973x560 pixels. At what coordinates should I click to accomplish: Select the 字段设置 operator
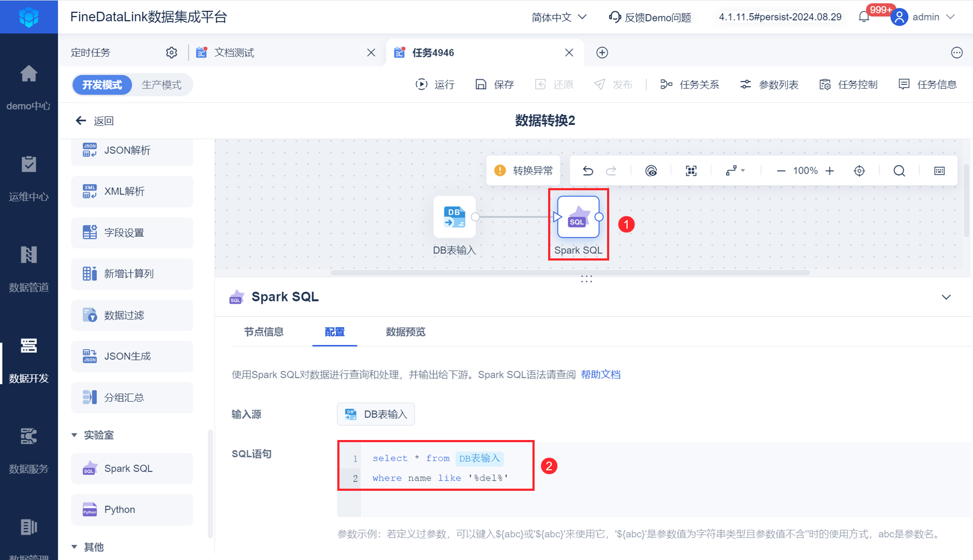click(132, 233)
